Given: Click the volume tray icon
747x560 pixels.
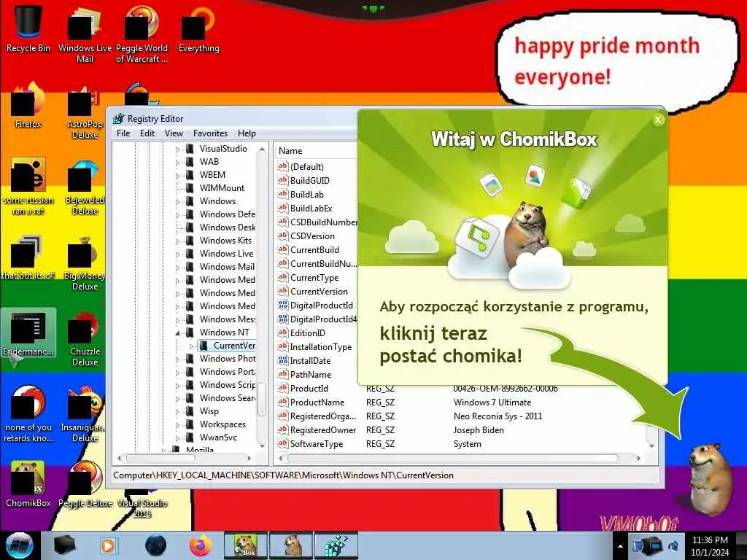Looking at the screenshot, I should pos(674,545).
